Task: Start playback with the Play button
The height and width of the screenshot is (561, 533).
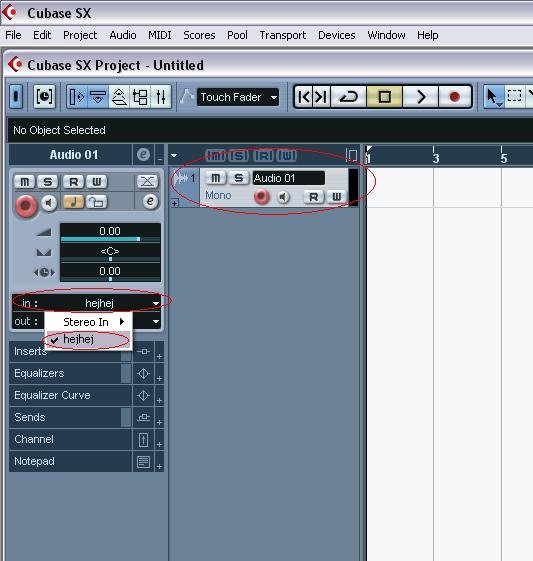Action: click(421, 97)
